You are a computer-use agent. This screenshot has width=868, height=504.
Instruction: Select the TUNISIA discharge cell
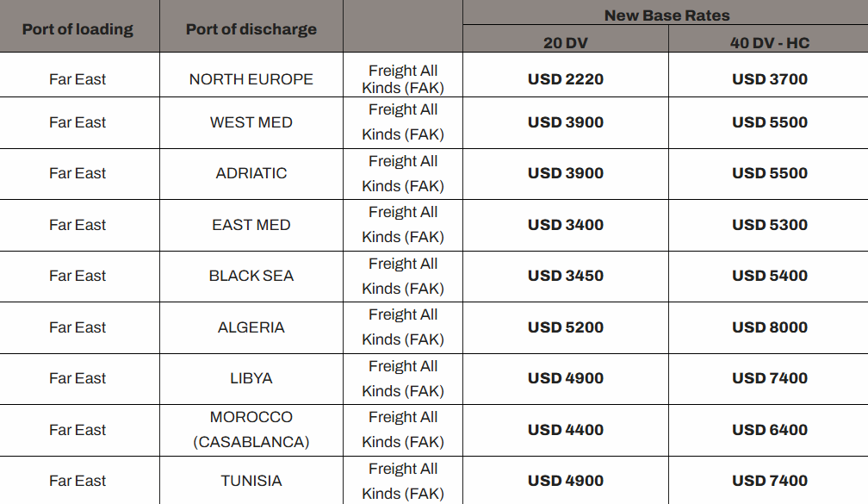(251, 481)
